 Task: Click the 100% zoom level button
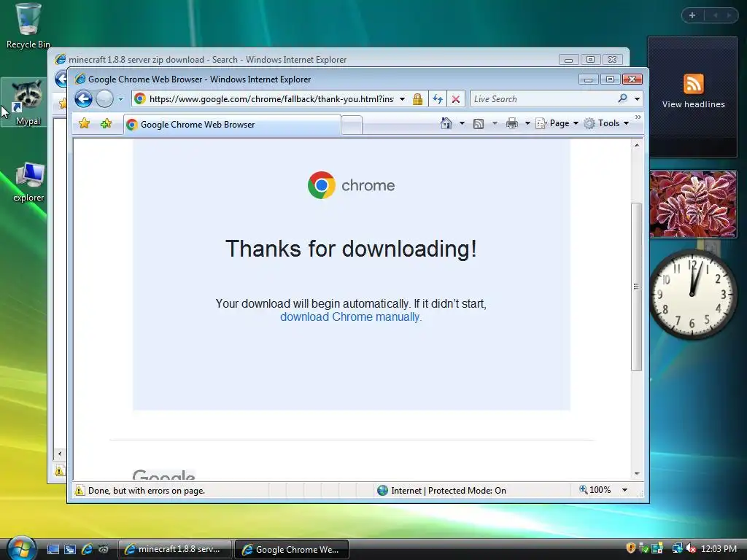[595, 489]
